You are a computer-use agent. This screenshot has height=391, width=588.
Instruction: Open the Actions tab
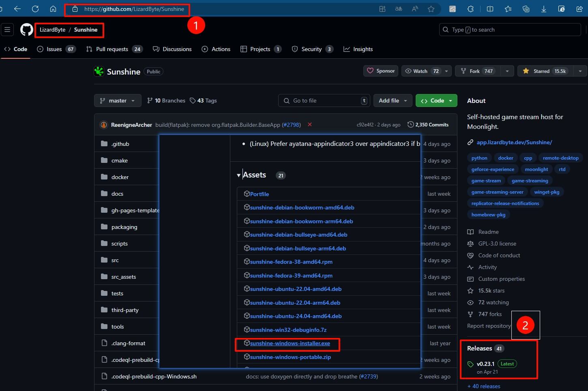point(216,49)
